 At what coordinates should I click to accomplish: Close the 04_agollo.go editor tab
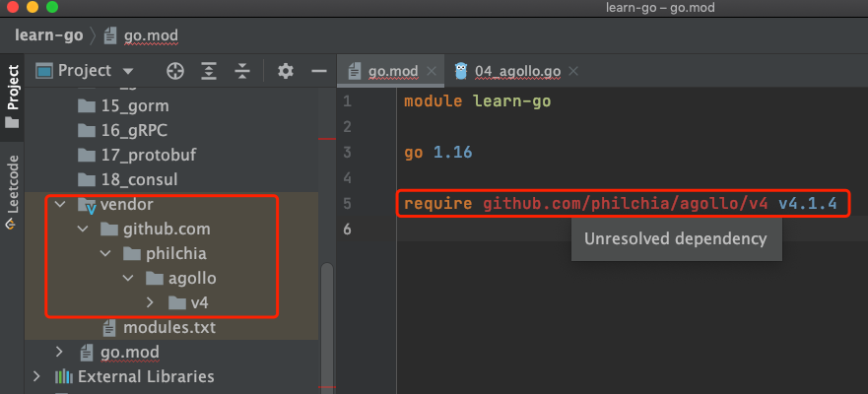[x=573, y=71]
